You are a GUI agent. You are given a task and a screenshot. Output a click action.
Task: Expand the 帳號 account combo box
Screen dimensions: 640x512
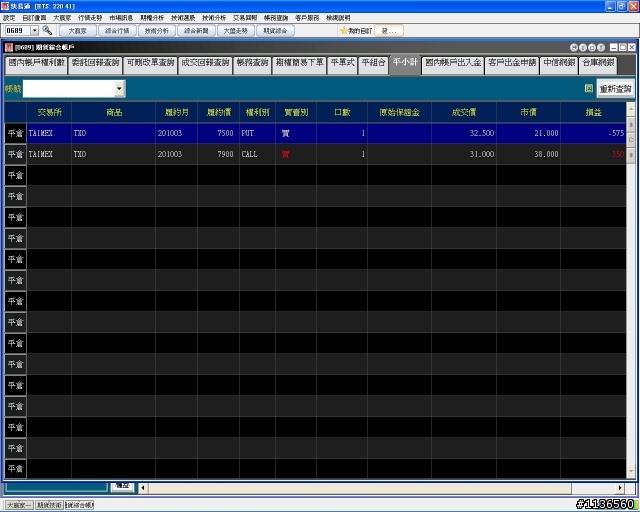(x=119, y=88)
